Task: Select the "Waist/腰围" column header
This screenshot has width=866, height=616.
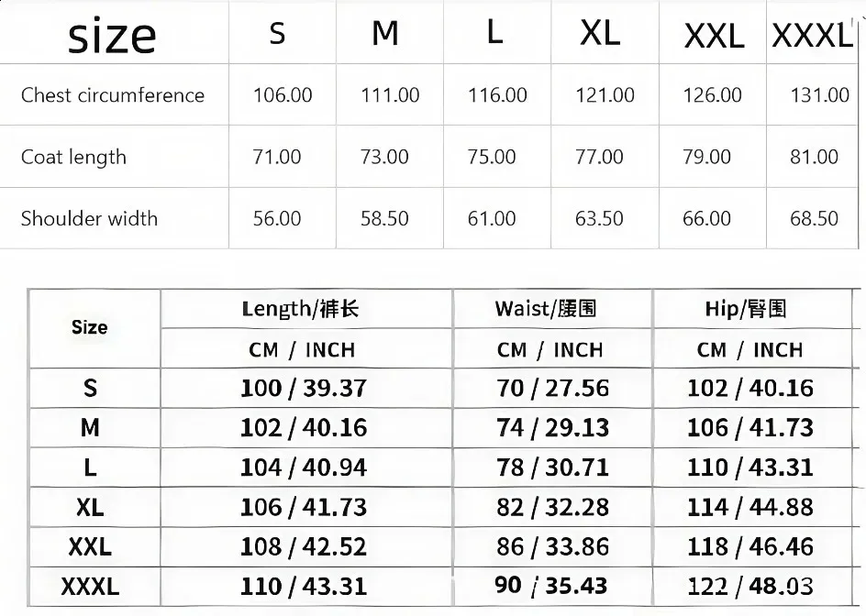Action: pyautogui.click(x=547, y=309)
